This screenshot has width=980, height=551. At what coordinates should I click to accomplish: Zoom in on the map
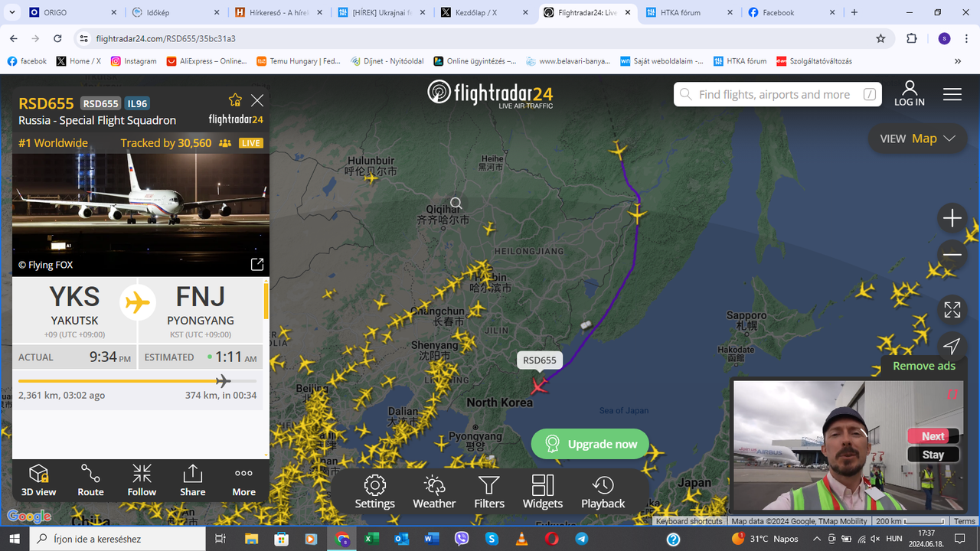[x=952, y=218]
